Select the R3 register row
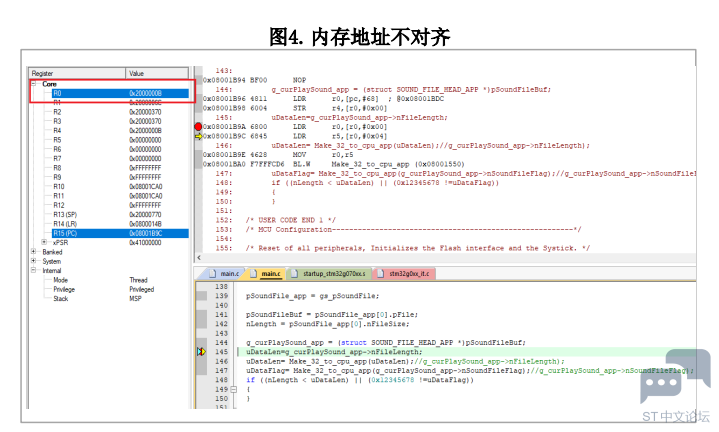The height and width of the screenshot is (432, 719). [x=121, y=121]
